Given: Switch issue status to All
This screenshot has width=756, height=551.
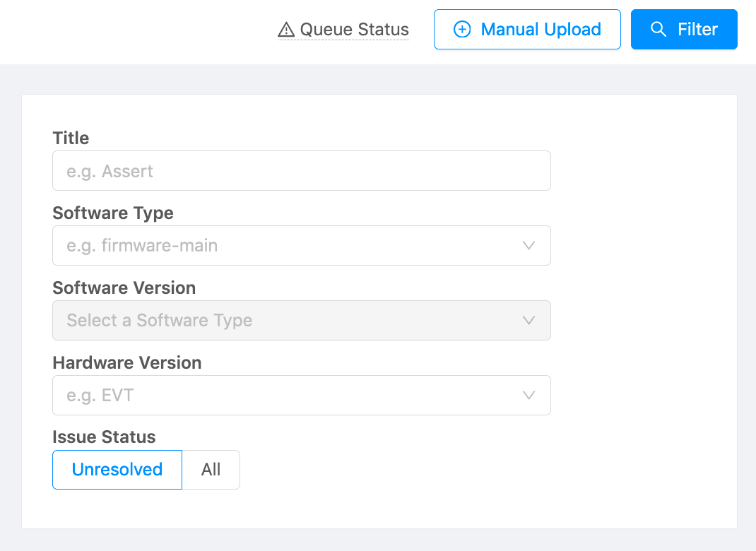Looking at the screenshot, I should pyautogui.click(x=211, y=470).
